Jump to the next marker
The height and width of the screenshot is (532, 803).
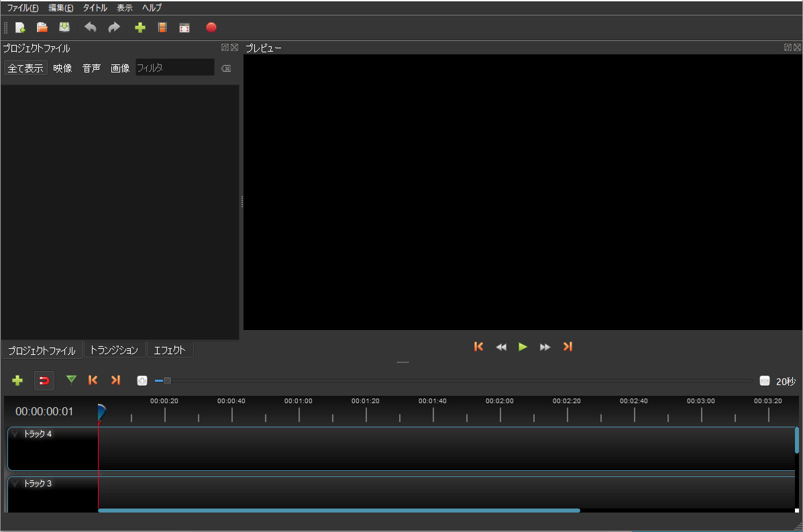click(x=115, y=380)
